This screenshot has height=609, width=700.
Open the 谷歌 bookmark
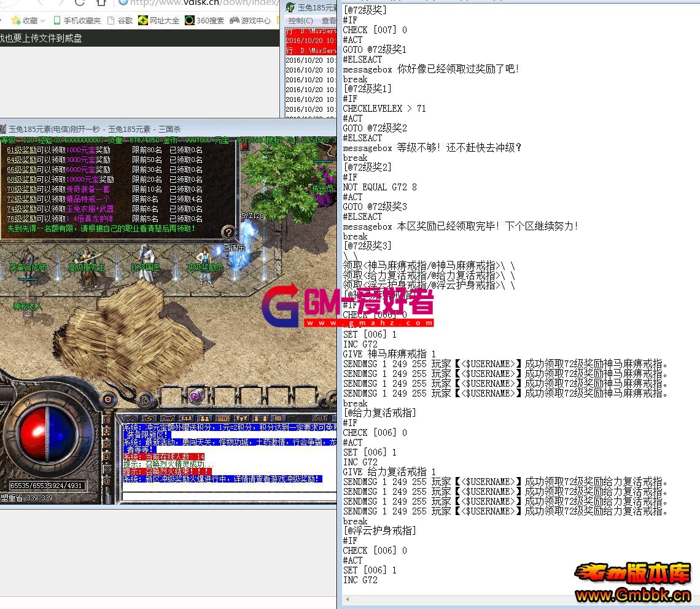point(120,20)
